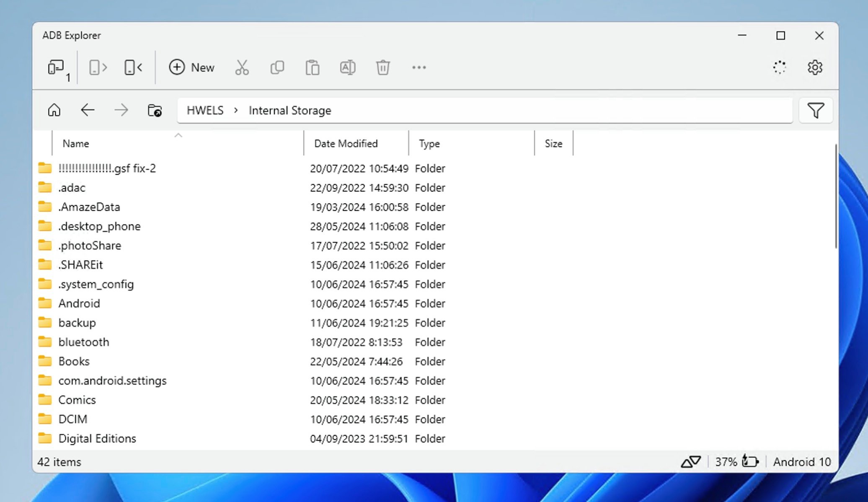Click the Copy icon in the toolbar

tap(277, 67)
